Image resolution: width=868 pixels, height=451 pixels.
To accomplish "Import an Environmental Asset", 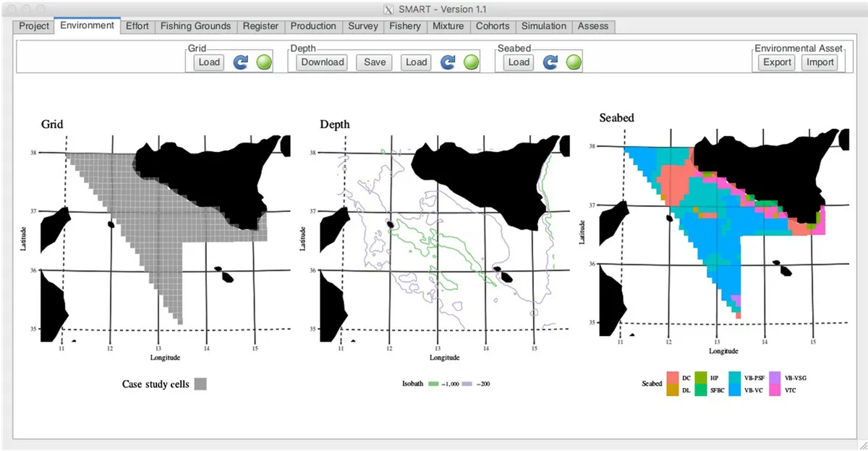I will pyautogui.click(x=820, y=62).
